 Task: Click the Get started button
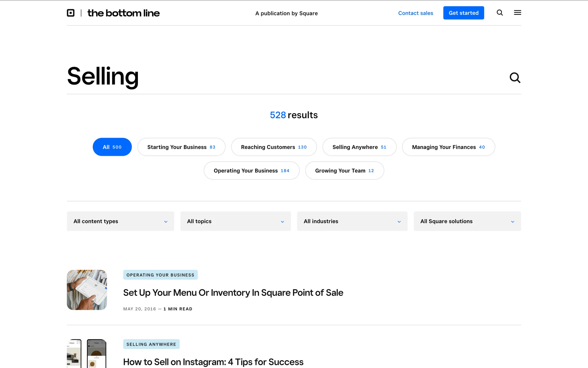(x=463, y=13)
